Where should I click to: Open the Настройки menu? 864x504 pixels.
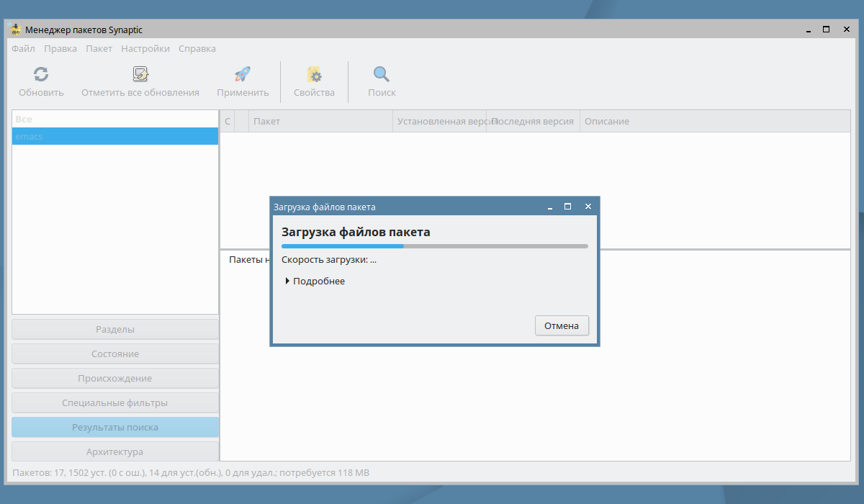145,49
